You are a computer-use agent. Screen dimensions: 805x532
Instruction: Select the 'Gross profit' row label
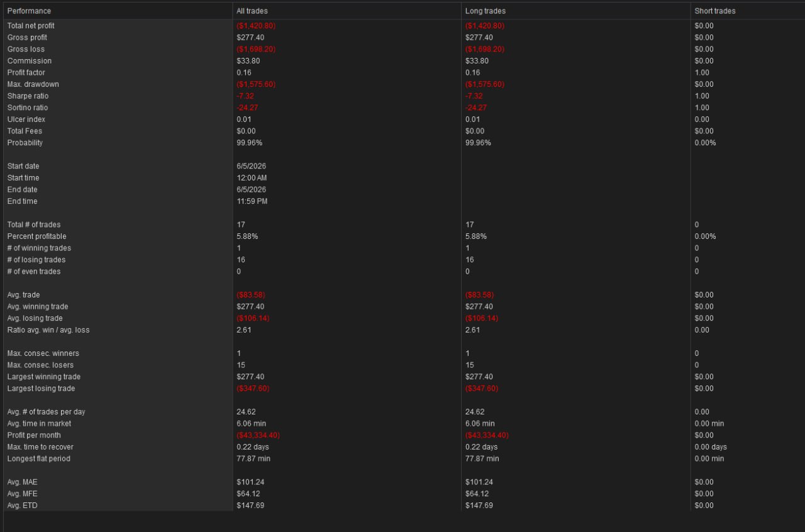[x=27, y=38]
